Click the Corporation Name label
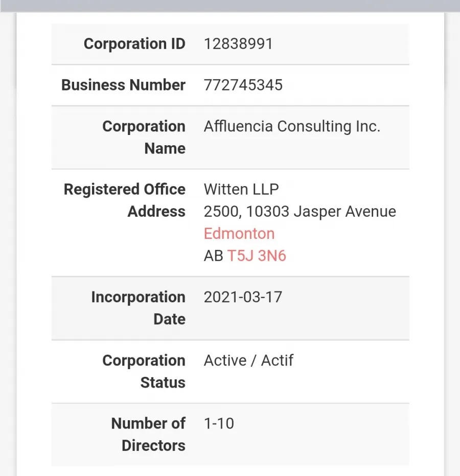The height and width of the screenshot is (476, 460). 144,137
